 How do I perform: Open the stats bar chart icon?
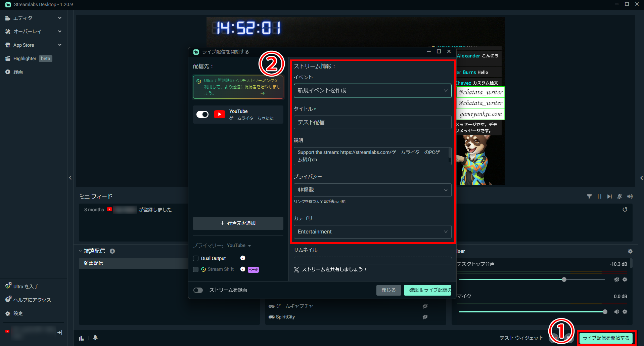click(81, 338)
